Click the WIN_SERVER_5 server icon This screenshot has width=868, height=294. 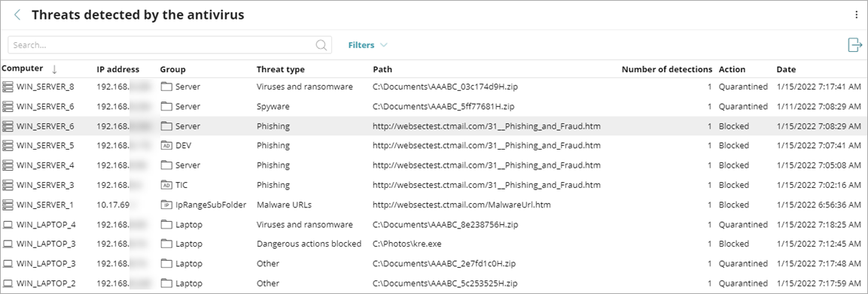coord(8,145)
